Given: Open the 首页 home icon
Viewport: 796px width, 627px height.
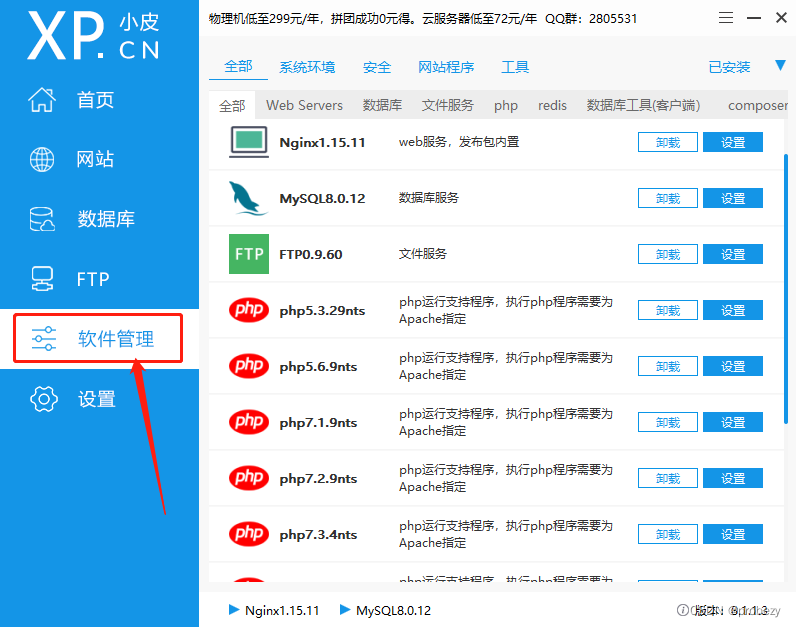Looking at the screenshot, I should click(42, 100).
